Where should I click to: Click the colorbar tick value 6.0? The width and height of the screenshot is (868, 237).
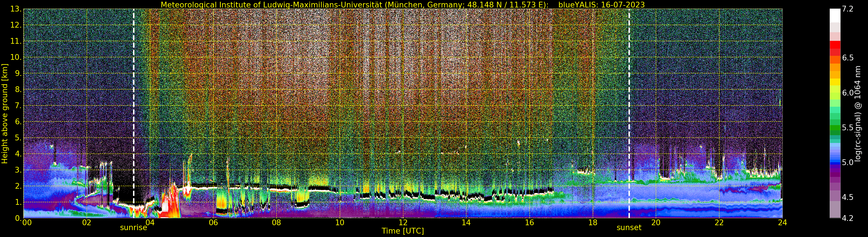click(x=848, y=93)
